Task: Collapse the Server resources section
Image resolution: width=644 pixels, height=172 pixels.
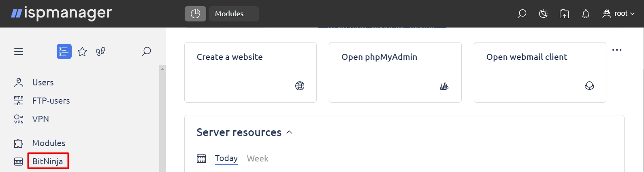Action: pos(289,132)
